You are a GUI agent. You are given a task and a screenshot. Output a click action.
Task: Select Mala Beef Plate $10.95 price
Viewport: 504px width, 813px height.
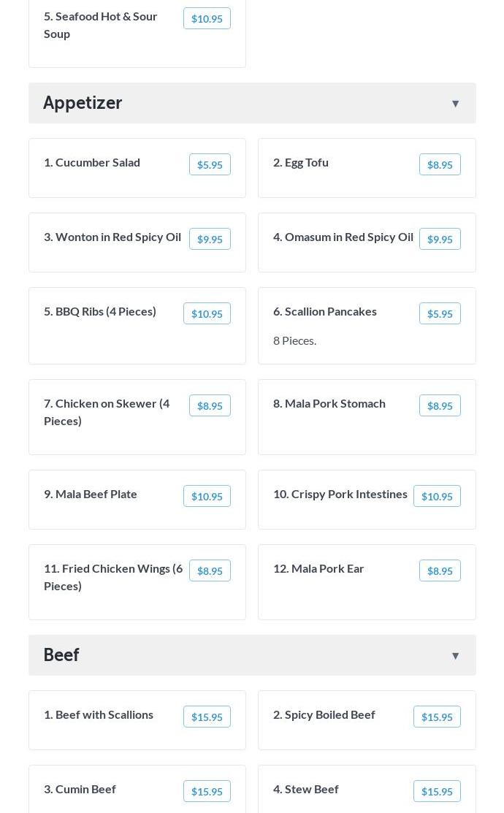(207, 497)
